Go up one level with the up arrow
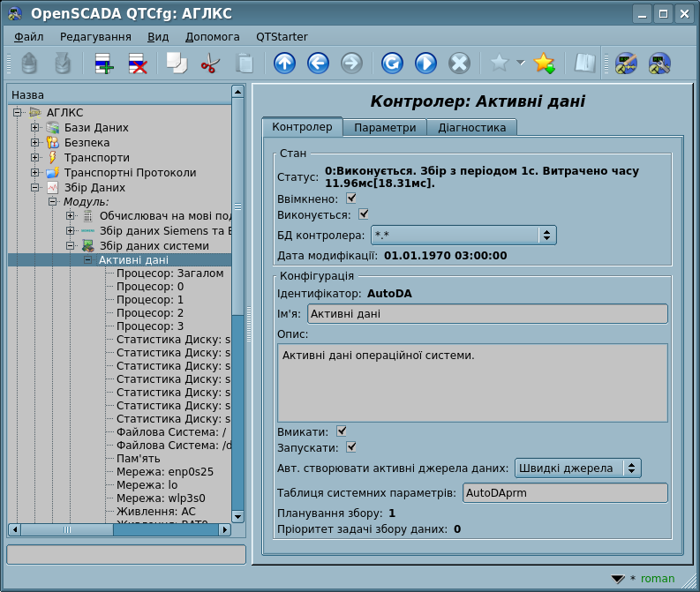 [x=284, y=63]
